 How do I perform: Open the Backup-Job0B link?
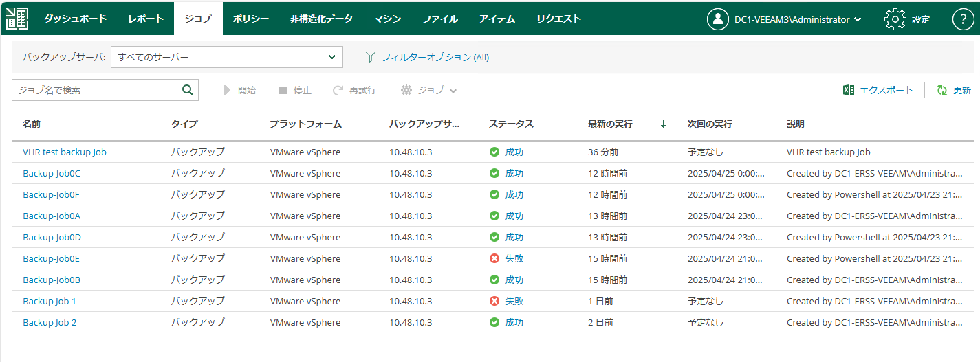(x=52, y=280)
